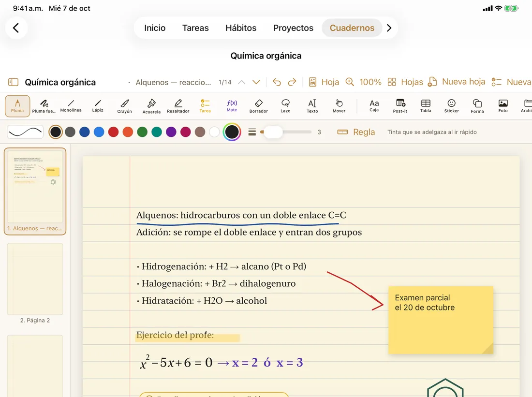Choose the Lazo selection tool

(x=285, y=106)
